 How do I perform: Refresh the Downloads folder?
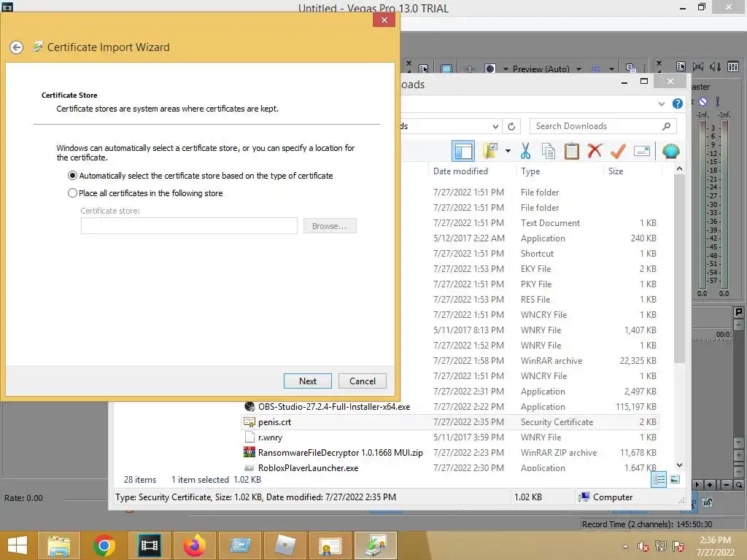coord(511,127)
